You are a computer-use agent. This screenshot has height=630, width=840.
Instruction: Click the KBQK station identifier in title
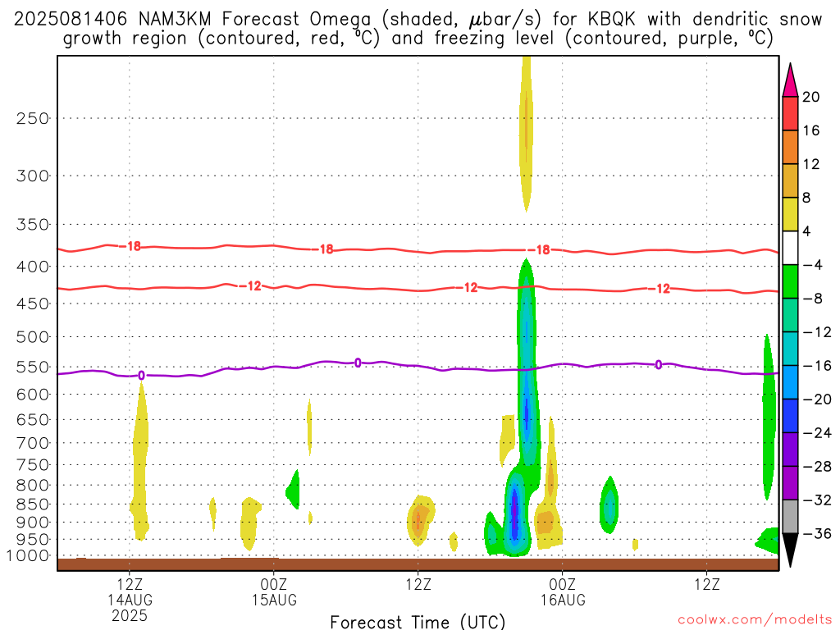coord(611,20)
